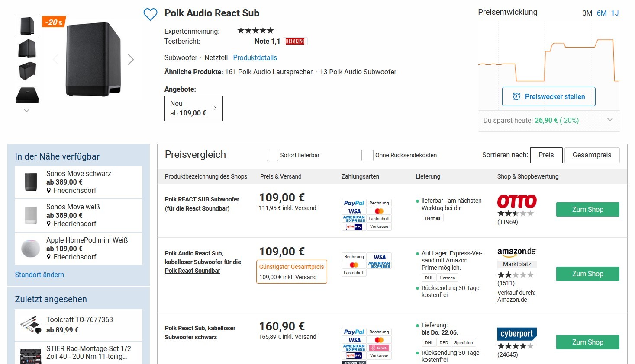Switch price chart to 1J
The image size is (635, 364).
click(x=615, y=13)
